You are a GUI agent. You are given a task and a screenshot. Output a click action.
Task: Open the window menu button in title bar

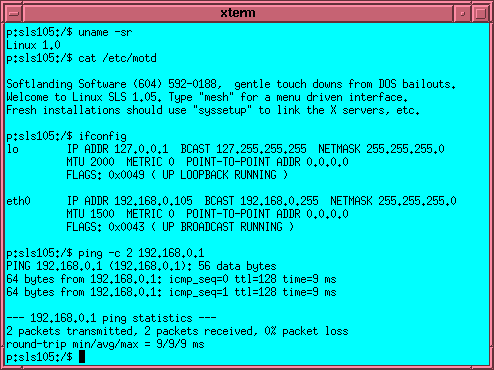click(x=14, y=14)
